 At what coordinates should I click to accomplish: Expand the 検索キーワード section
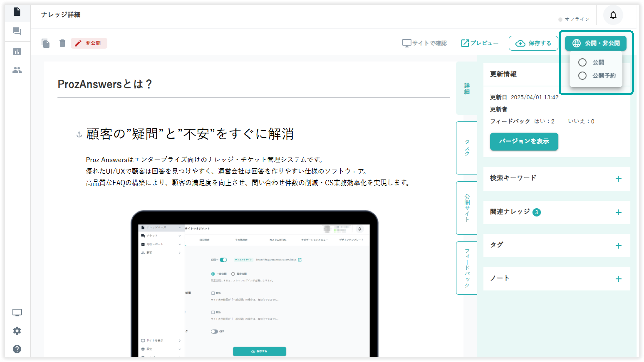click(x=618, y=179)
